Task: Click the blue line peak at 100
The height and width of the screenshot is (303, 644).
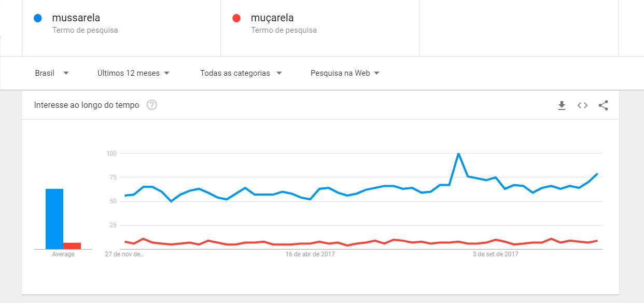Action: [x=458, y=154]
